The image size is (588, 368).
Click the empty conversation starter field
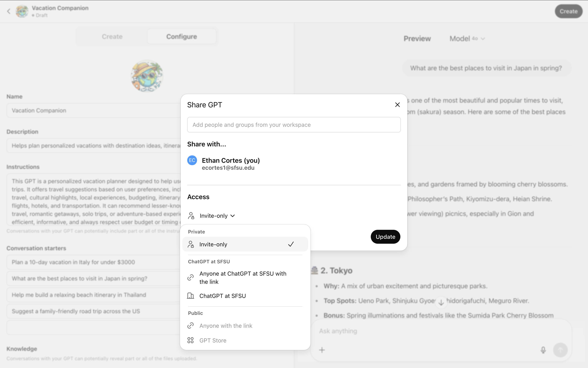tap(94, 328)
